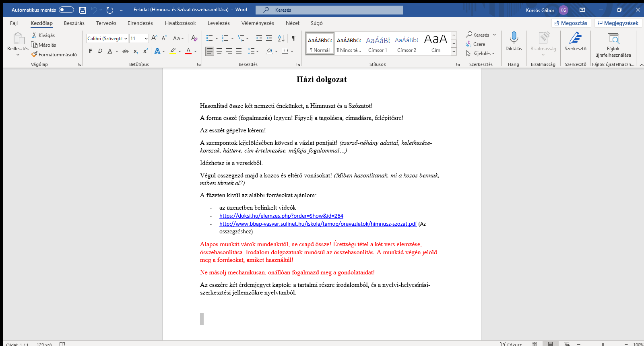Click the sort A-Z icon
Viewport: 644px width, 346px height.
[281, 38]
